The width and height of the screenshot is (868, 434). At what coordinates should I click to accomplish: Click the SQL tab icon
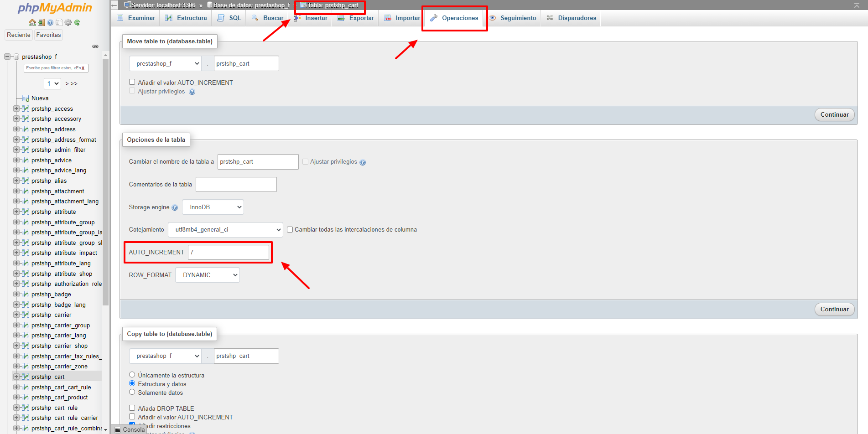(x=221, y=18)
